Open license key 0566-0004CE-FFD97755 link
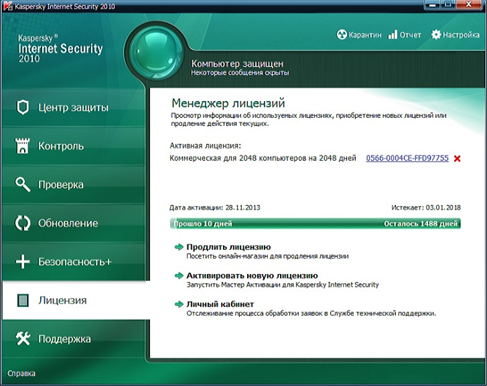 coord(407,158)
